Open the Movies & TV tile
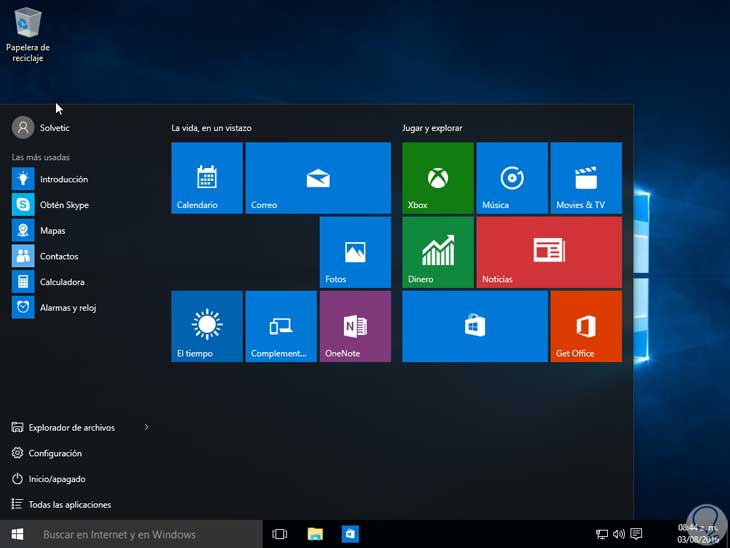Image resolution: width=730 pixels, height=548 pixels. 586,178
